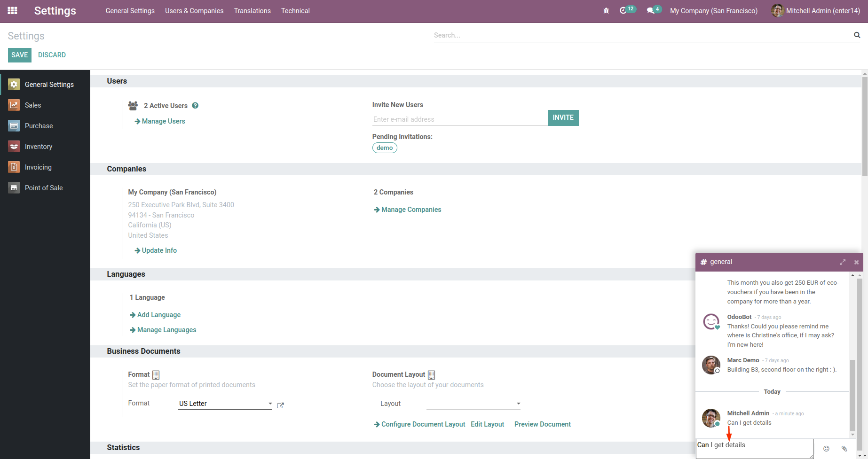Click the DISCARD button
Viewport: 868px width, 459px height.
[x=52, y=55]
